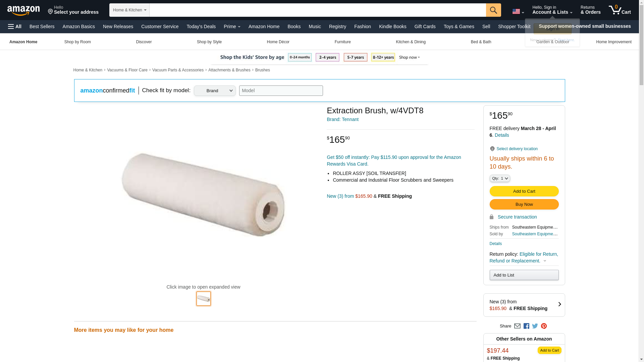Click the yellow Add to Cart button
The width and height of the screenshot is (644, 362).
point(524,191)
